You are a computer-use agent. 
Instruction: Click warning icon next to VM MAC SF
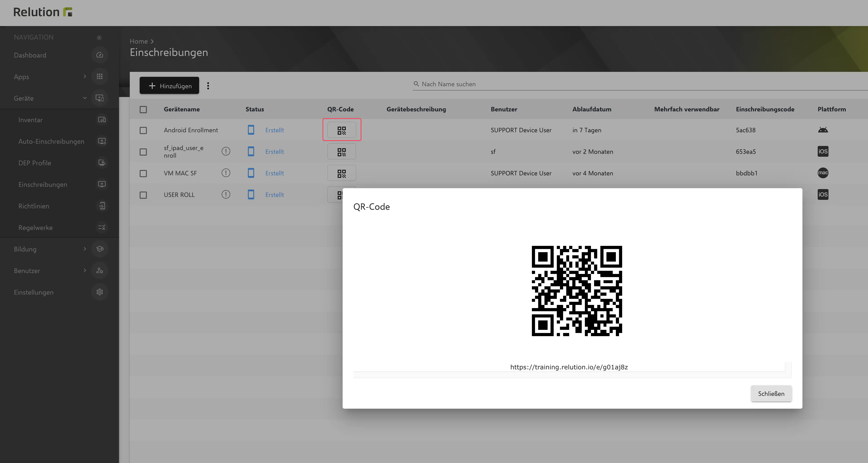click(x=226, y=173)
